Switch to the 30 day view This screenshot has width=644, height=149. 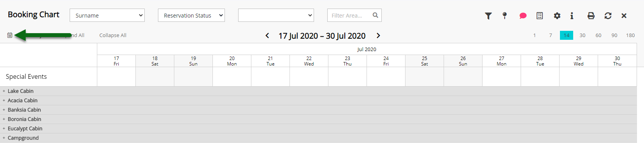(x=583, y=35)
